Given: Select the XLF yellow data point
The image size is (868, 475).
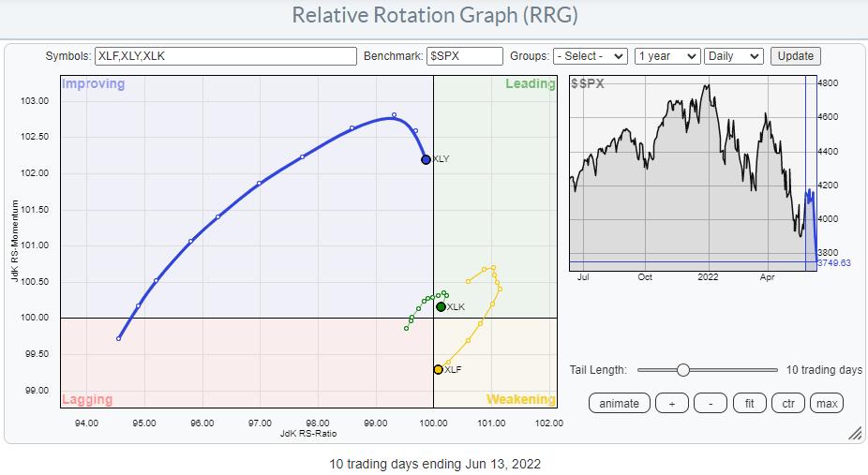Looking at the screenshot, I should 438,369.
